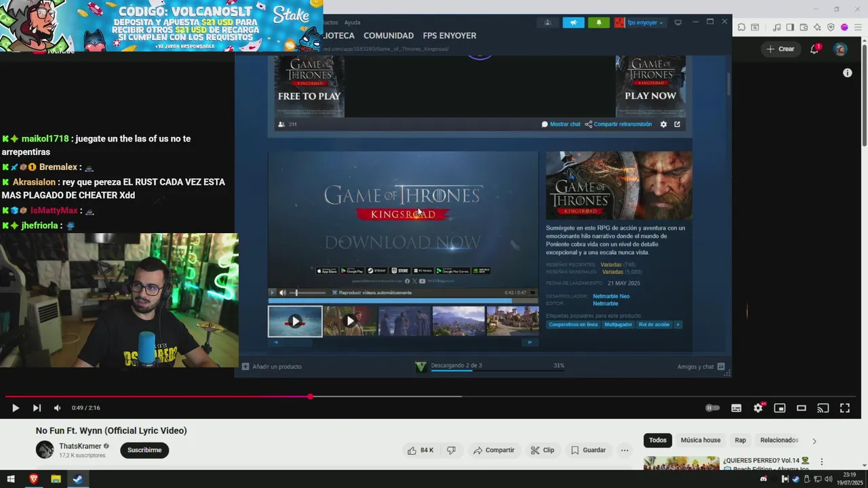
Task: Pop out the Steam broadcast window
Action: [677, 124]
